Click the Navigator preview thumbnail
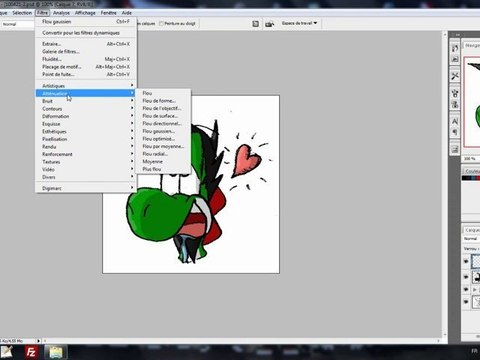 [x=472, y=101]
